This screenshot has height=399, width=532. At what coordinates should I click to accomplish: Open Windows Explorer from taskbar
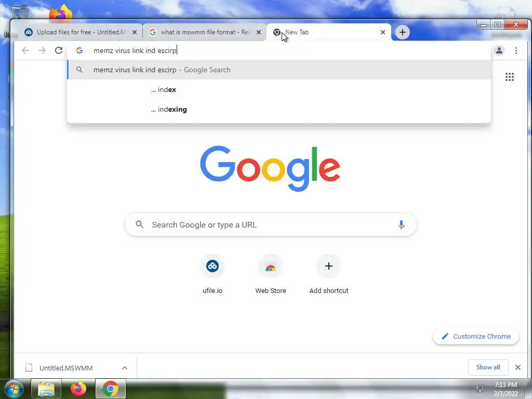click(46, 389)
